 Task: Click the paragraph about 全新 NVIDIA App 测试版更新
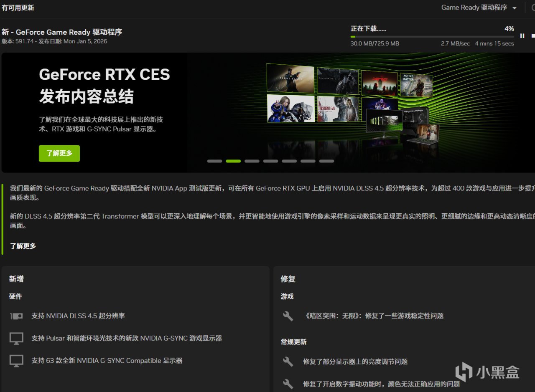pyautogui.click(x=273, y=193)
